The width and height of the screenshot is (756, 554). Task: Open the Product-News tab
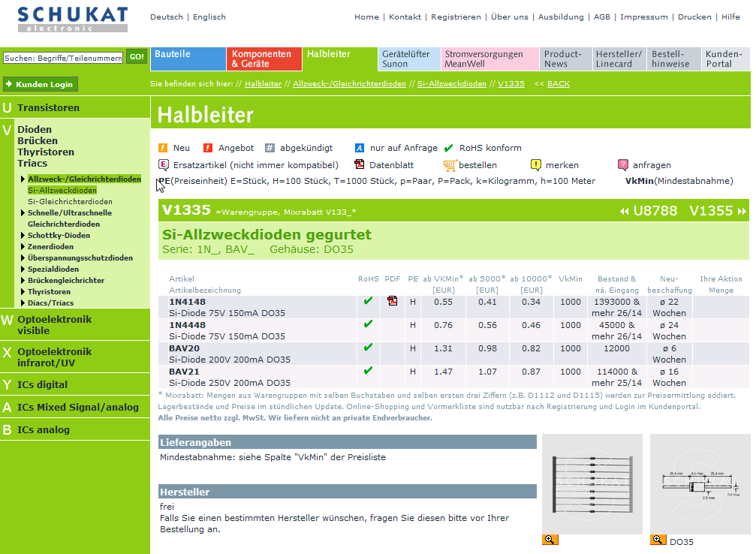pyautogui.click(x=566, y=59)
